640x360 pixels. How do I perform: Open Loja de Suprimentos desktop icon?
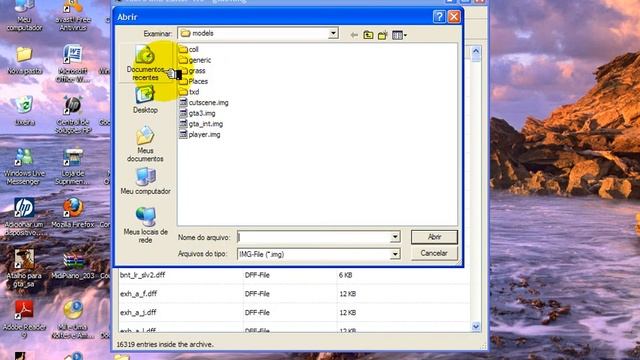[73, 166]
